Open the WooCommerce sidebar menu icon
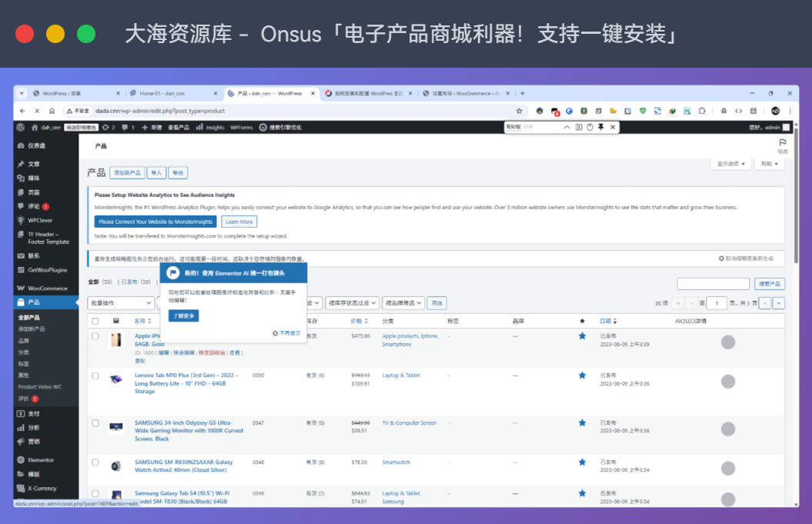The image size is (812, 524). point(21,289)
